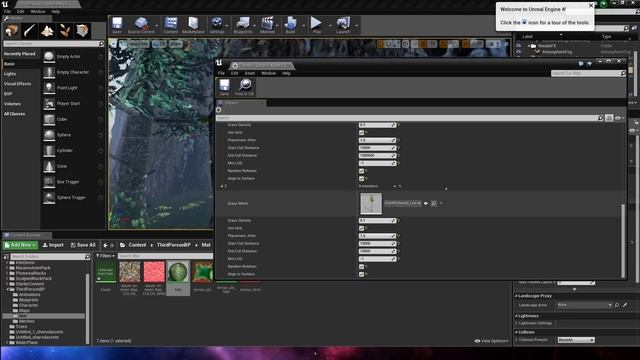640x360 pixels.
Task: Open Landscape Actor dropdown
Action: 584,305
